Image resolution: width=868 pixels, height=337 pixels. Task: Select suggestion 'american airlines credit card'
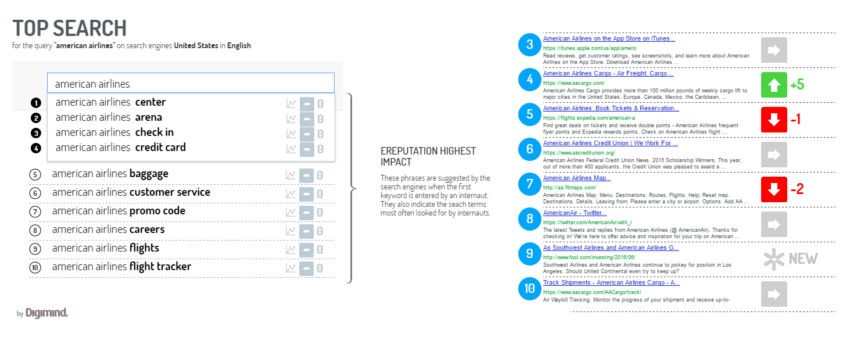[x=121, y=148]
